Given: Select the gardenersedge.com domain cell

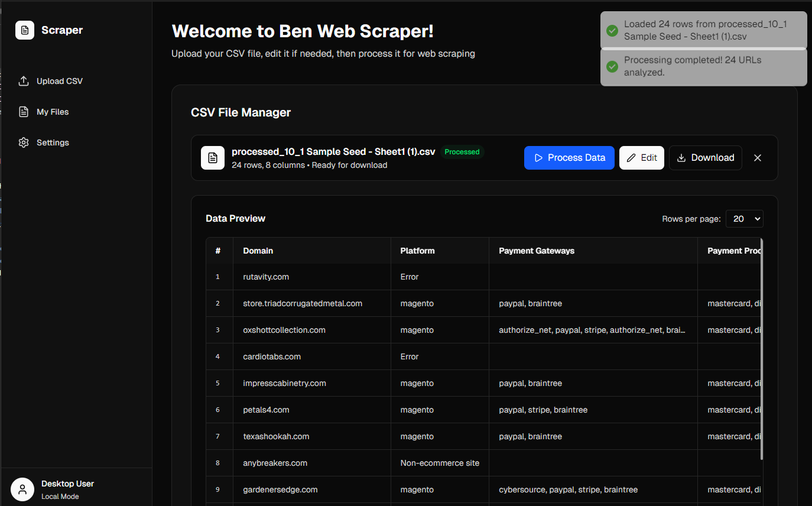Looking at the screenshot, I should coord(312,489).
